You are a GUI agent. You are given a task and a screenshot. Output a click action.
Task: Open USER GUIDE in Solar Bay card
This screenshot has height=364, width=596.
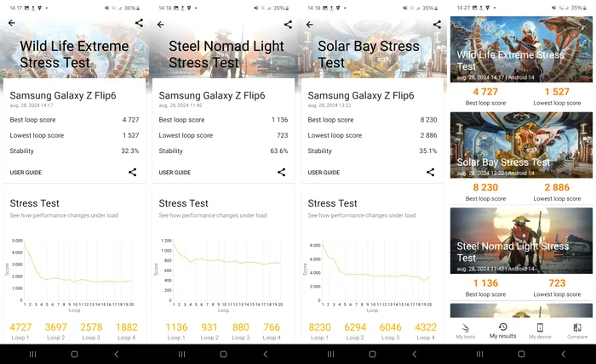[324, 173]
